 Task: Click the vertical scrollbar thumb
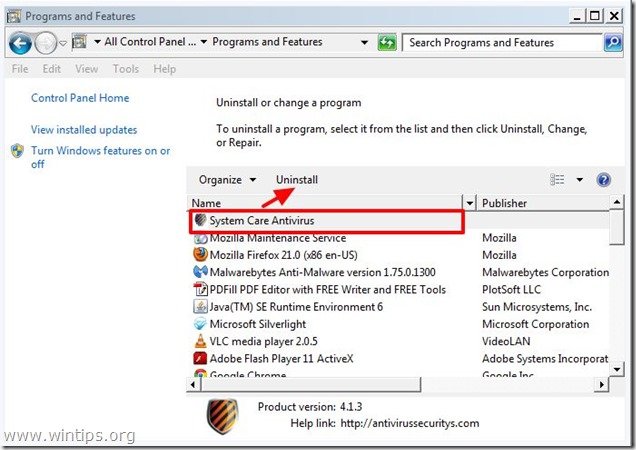point(617,228)
